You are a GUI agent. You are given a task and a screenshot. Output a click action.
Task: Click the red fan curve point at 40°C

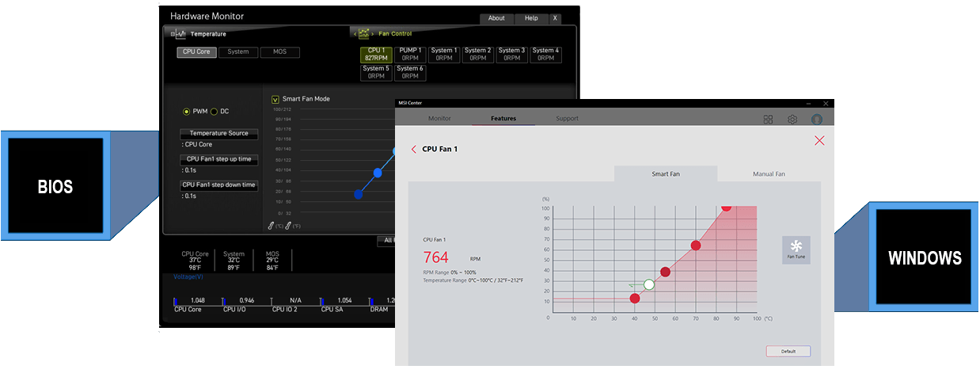click(635, 298)
